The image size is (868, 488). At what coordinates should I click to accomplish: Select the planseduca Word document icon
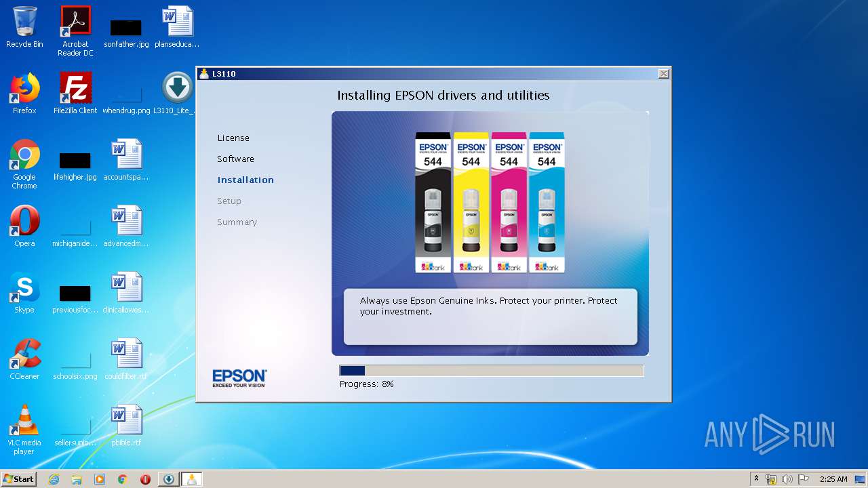(177, 27)
